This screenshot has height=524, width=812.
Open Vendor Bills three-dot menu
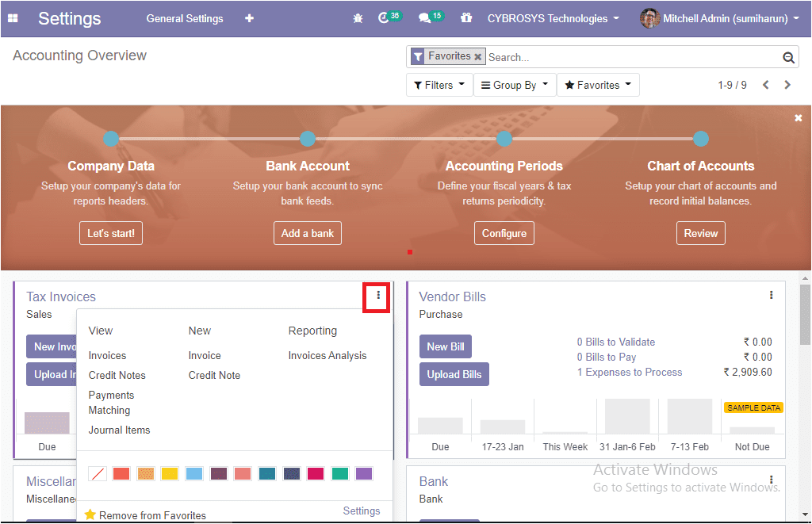click(x=771, y=295)
